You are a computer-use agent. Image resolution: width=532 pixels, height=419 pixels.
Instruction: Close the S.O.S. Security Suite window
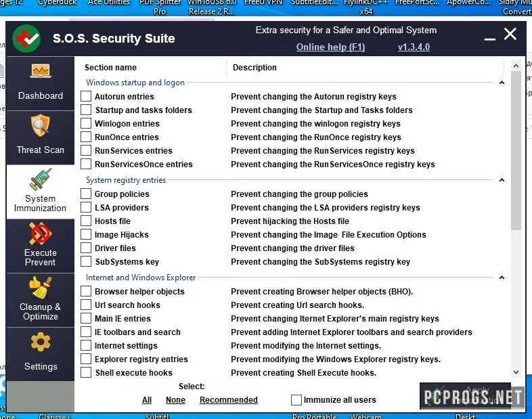(x=510, y=34)
